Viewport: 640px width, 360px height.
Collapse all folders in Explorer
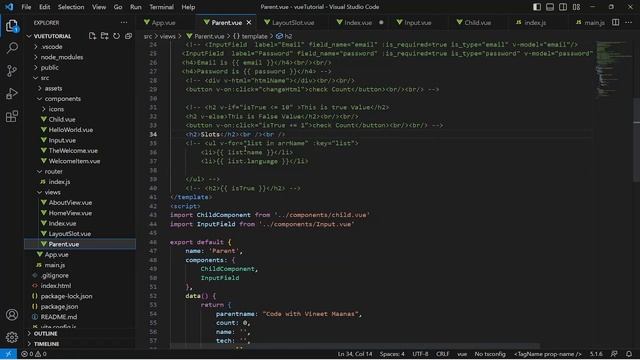128,36
